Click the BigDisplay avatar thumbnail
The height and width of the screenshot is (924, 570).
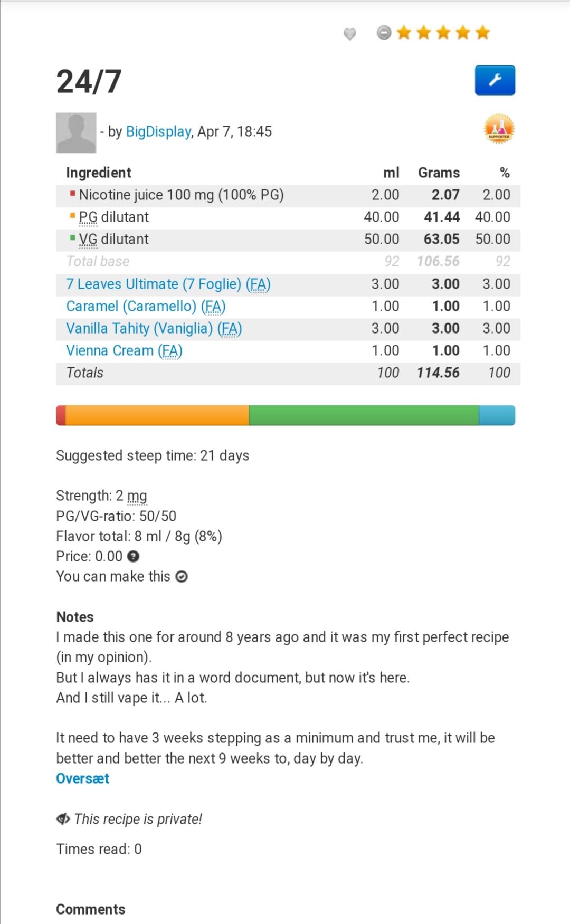point(76,132)
